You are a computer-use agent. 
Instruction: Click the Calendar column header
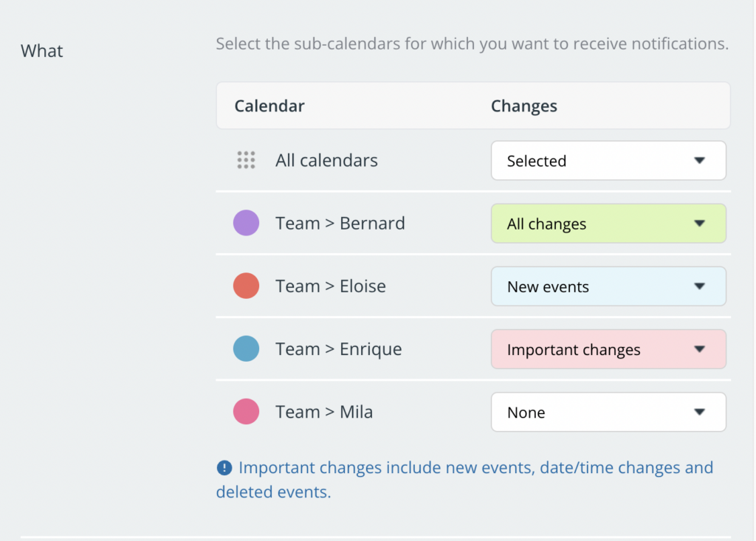269,106
